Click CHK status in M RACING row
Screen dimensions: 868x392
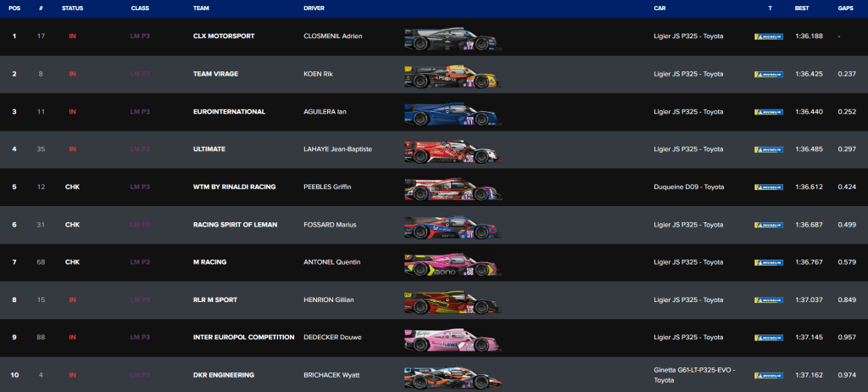pos(72,261)
